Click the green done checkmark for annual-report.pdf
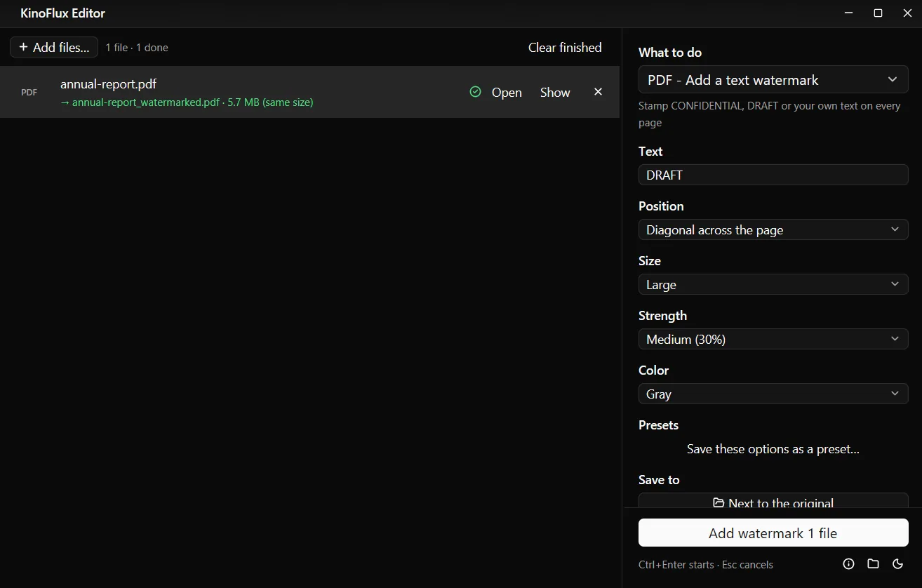The image size is (922, 588). [475, 92]
